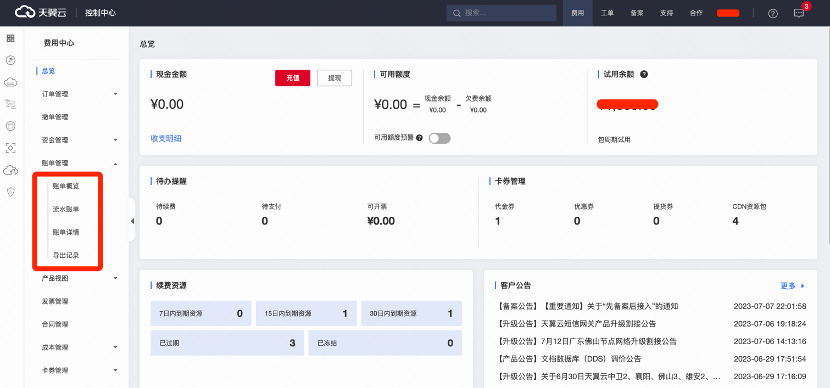Click the globe icon in left sidebar

[x=11, y=126]
